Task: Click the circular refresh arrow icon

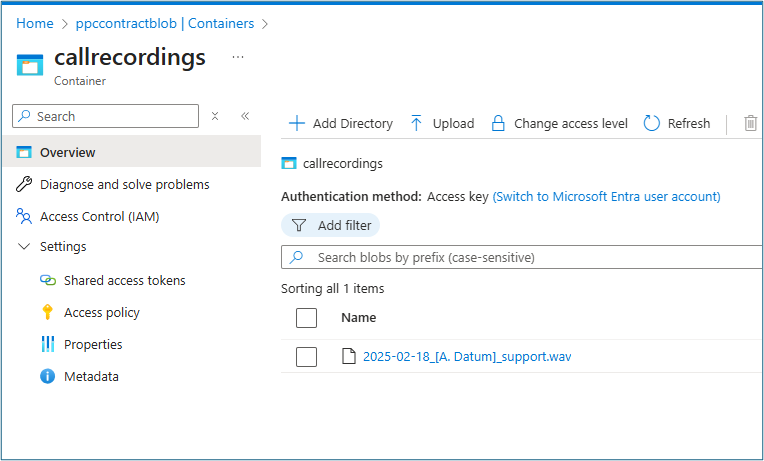Action: point(651,123)
